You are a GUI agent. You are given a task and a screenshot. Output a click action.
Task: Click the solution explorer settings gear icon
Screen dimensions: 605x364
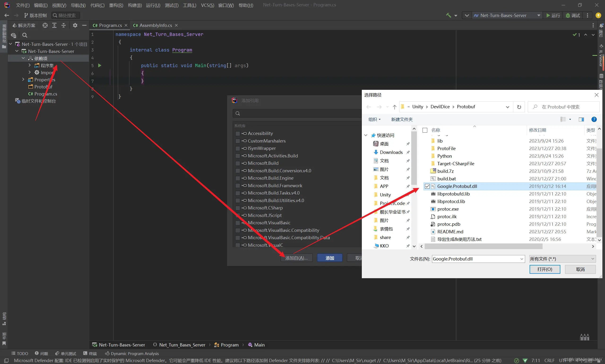click(x=75, y=25)
